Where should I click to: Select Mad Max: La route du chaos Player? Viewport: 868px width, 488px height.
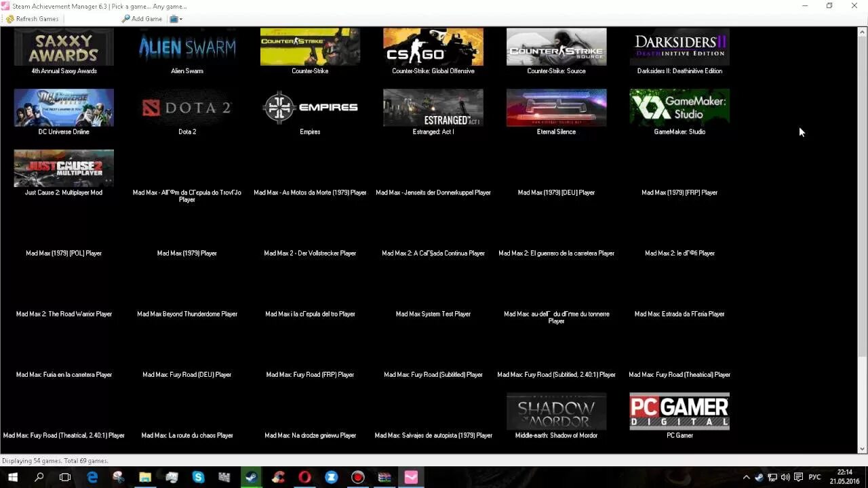187,436
